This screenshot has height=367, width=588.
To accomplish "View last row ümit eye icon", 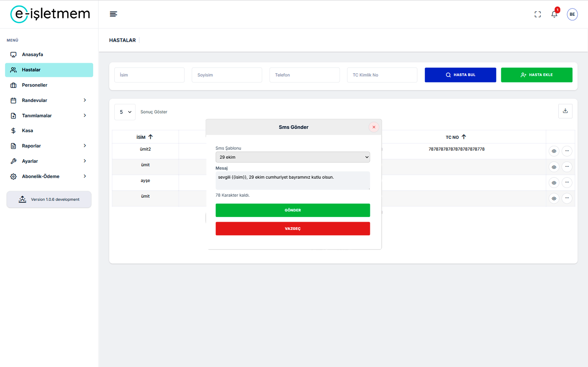I will pos(554,199).
